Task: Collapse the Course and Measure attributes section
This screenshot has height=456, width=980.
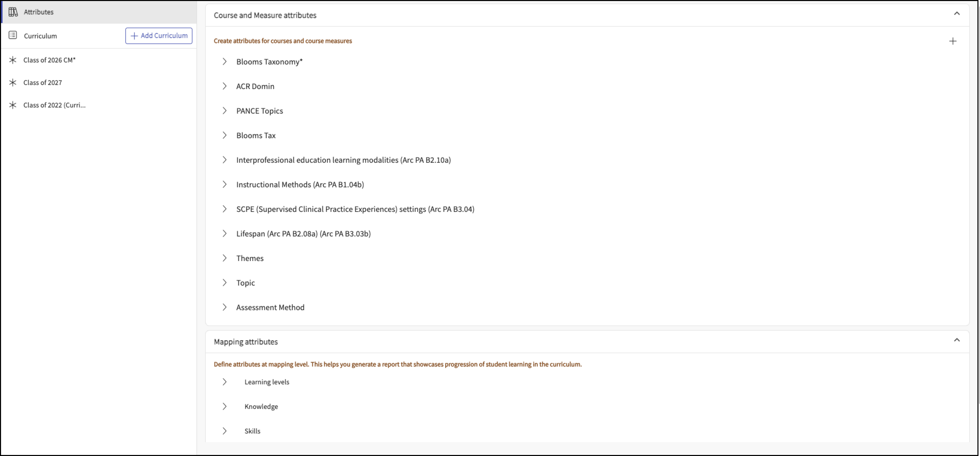Action: click(957, 14)
